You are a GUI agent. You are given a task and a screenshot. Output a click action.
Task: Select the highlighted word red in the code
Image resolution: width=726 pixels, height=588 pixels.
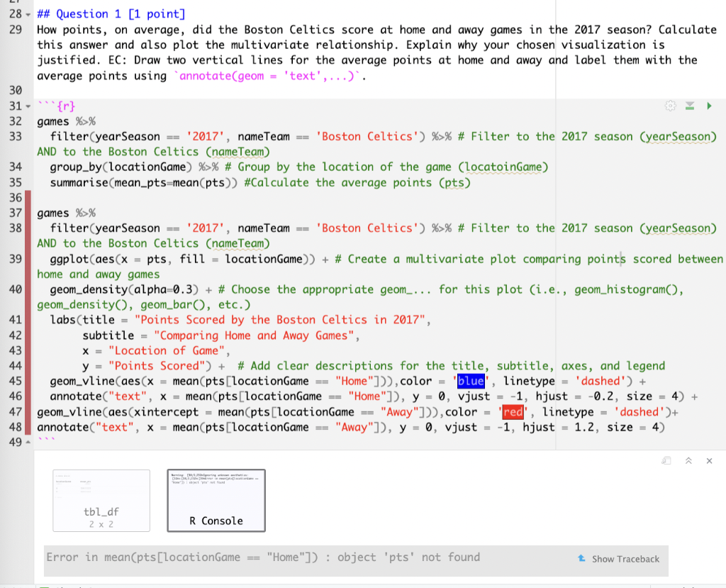click(513, 411)
